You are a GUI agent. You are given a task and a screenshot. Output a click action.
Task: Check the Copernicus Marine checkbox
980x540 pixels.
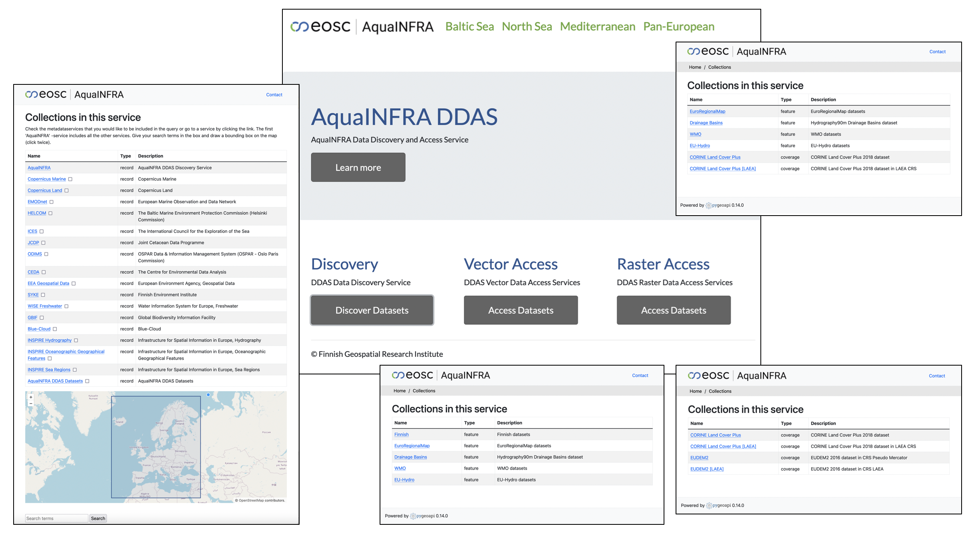pos(70,179)
